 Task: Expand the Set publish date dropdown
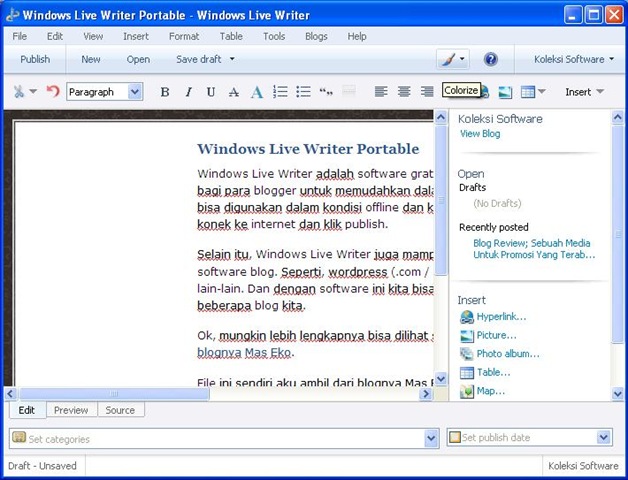pos(604,437)
